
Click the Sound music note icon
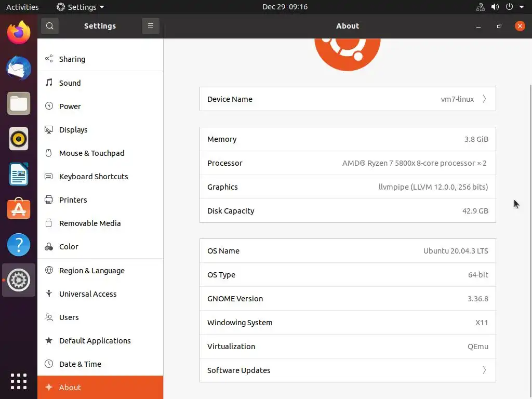[x=49, y=83]
